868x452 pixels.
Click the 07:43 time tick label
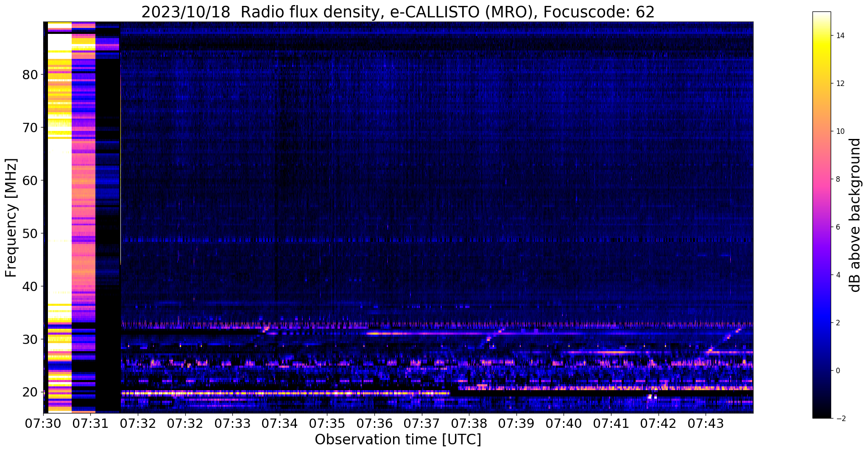[x=705, y=423]
